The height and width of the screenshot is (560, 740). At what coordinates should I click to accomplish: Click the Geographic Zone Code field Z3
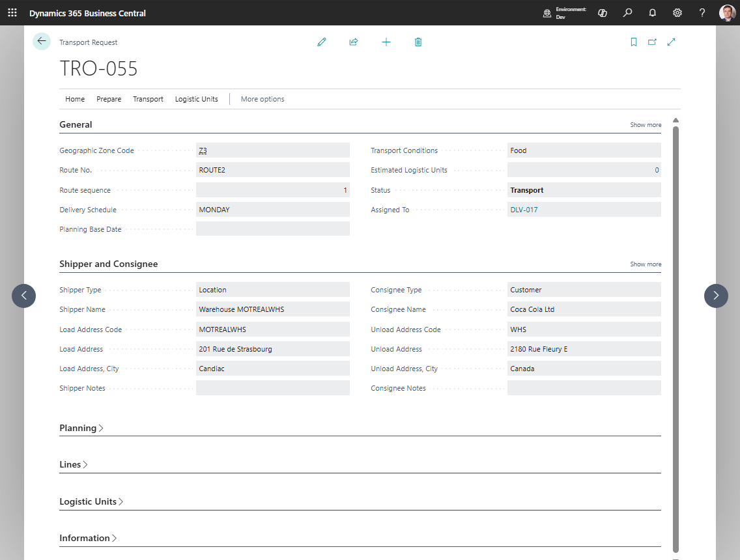pyautogui.click(x=273, y=150)
